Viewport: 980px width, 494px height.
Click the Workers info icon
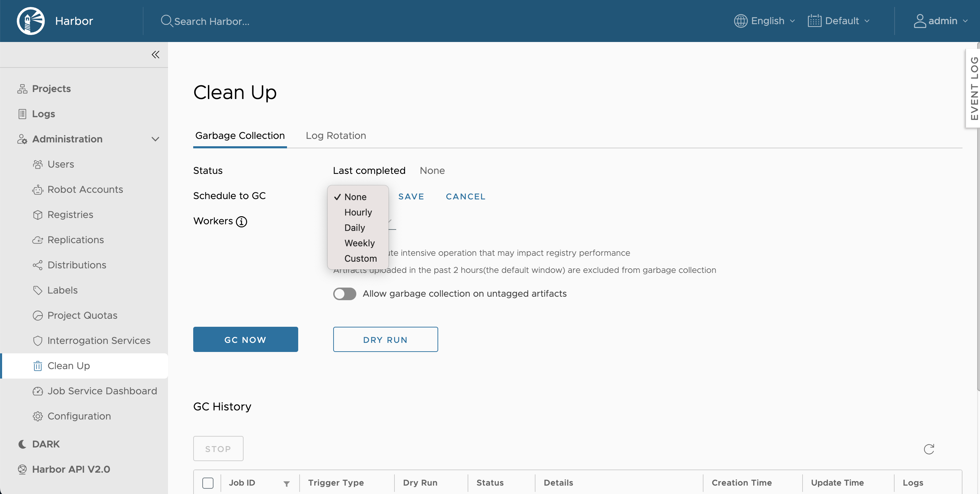(241, 221)
